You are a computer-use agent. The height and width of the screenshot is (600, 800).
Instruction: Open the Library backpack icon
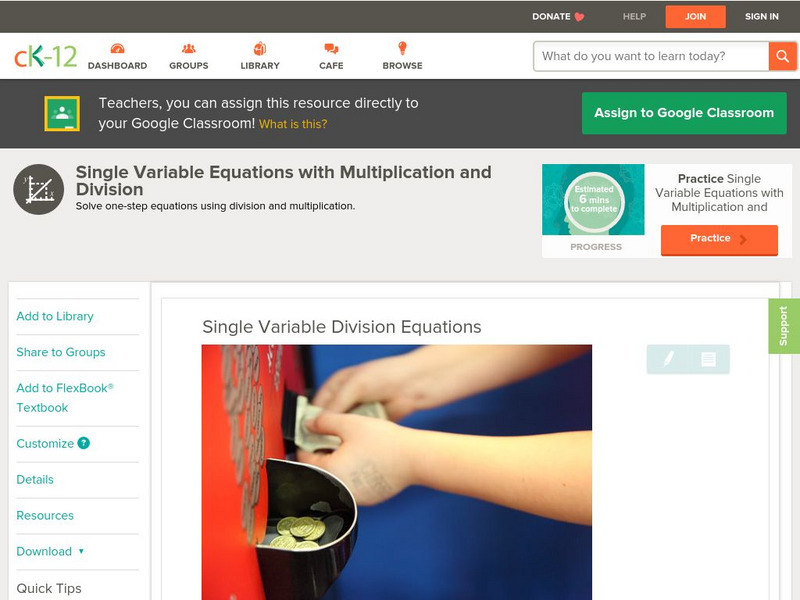click(260, 48)
